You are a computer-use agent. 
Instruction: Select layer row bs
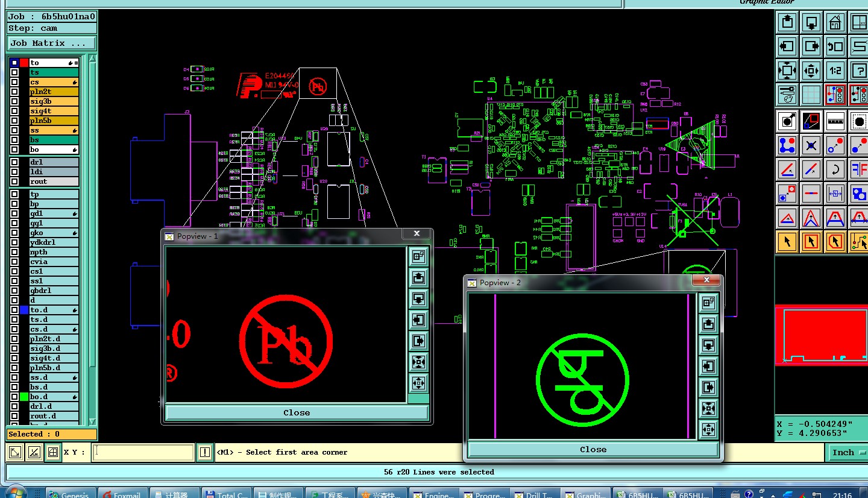coord(54,140)
